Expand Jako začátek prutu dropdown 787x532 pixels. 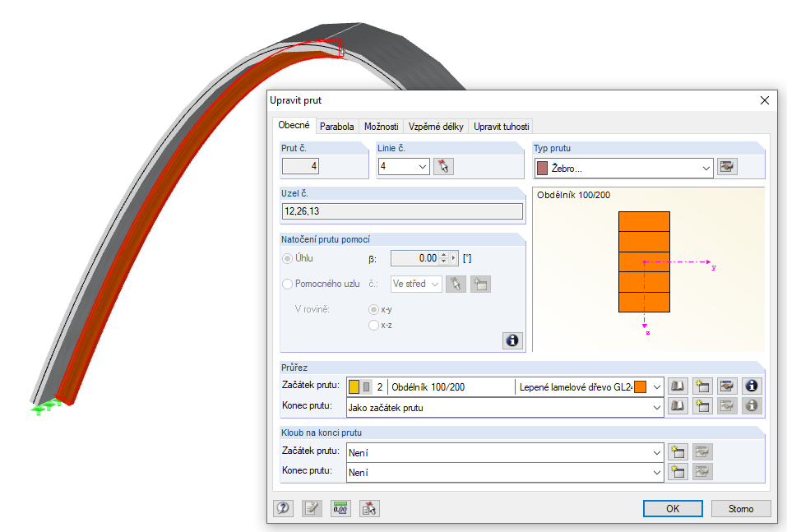pyautogui.click(x=656, y=408)
